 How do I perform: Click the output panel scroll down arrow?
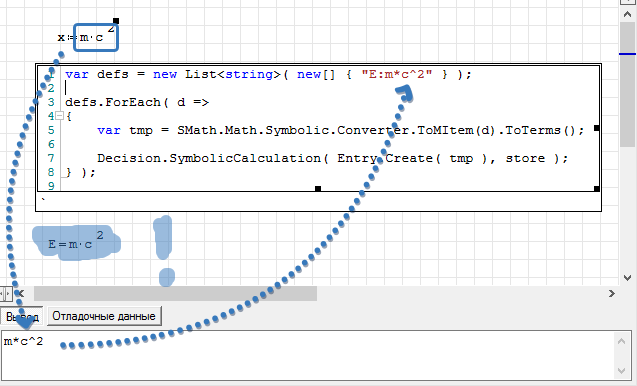tap(621, 371)
